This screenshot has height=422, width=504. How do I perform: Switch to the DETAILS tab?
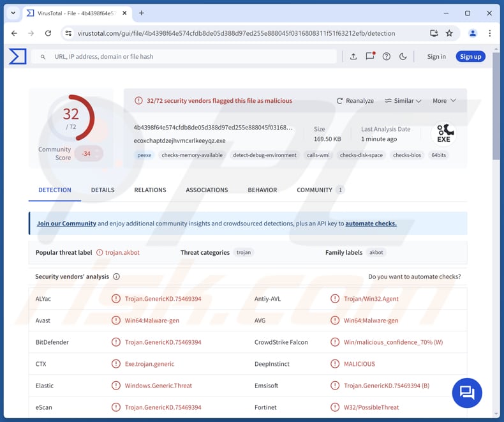[103, 190]
